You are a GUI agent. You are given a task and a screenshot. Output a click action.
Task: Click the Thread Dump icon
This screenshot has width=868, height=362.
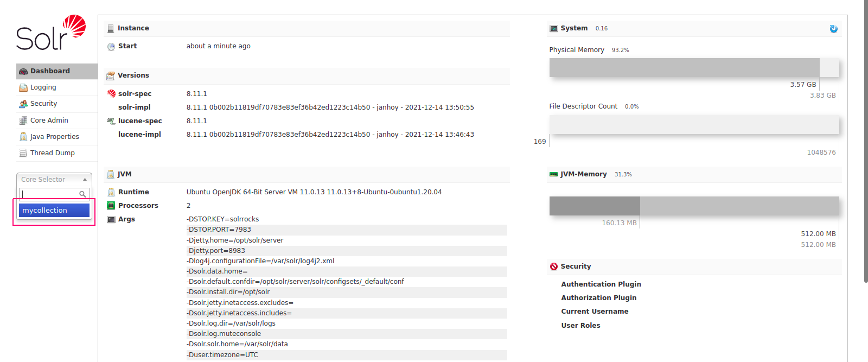(x=23, y=153)
